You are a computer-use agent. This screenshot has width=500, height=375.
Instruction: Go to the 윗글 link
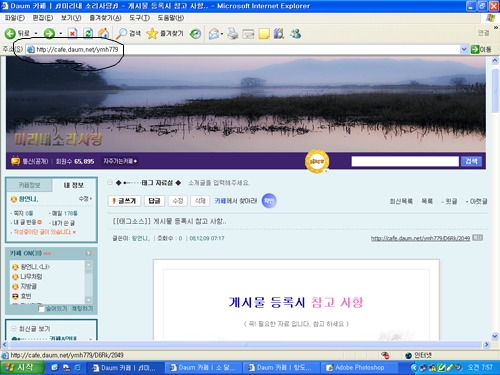(x=451, y=201)
